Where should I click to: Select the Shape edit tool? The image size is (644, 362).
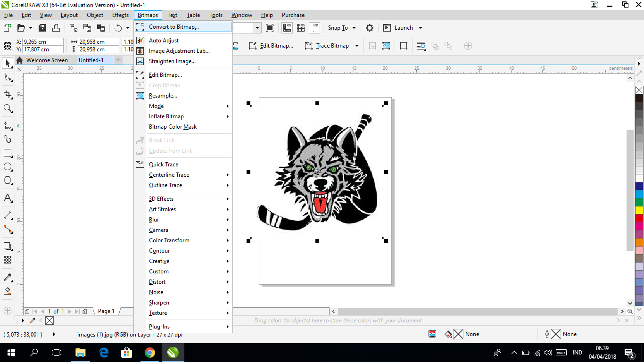click(8, 78)
